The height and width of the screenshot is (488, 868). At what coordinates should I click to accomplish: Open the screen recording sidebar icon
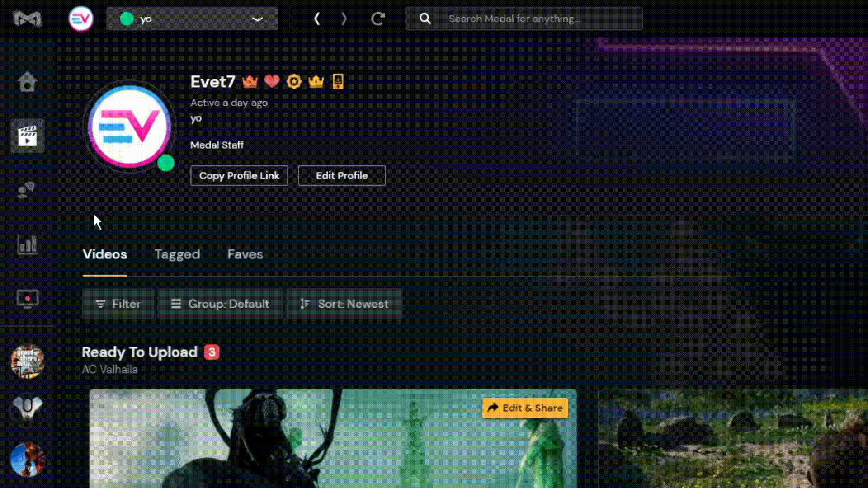tap(27, 299)
